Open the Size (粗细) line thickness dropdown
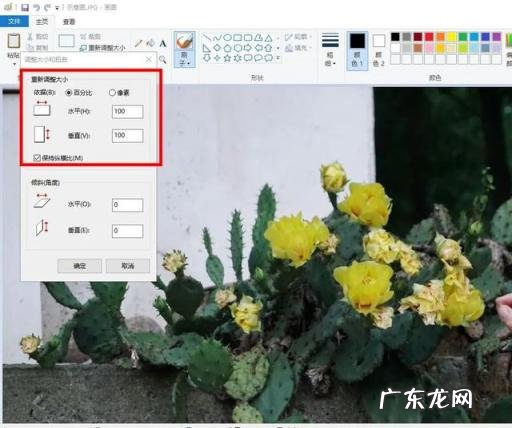Image resolution: width=512 pixels, height=428 pixels. [x=330, y=50]
